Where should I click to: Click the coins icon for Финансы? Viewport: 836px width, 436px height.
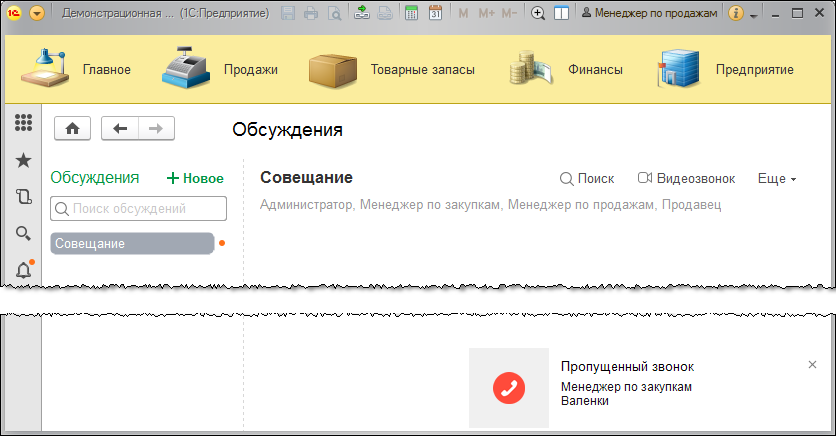click(530, 68)
